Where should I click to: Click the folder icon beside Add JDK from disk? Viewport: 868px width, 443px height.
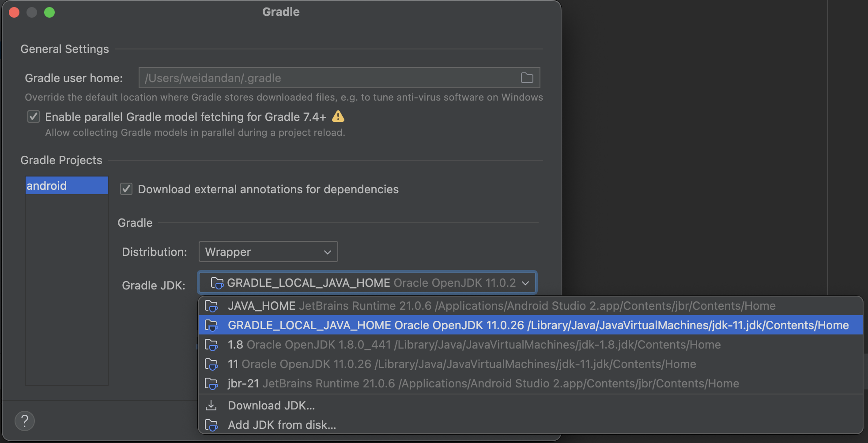[x=211, y=425]
